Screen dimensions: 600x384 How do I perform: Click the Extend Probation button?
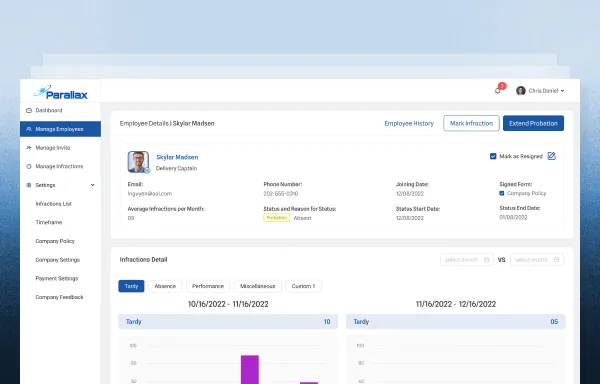[533, 123]
